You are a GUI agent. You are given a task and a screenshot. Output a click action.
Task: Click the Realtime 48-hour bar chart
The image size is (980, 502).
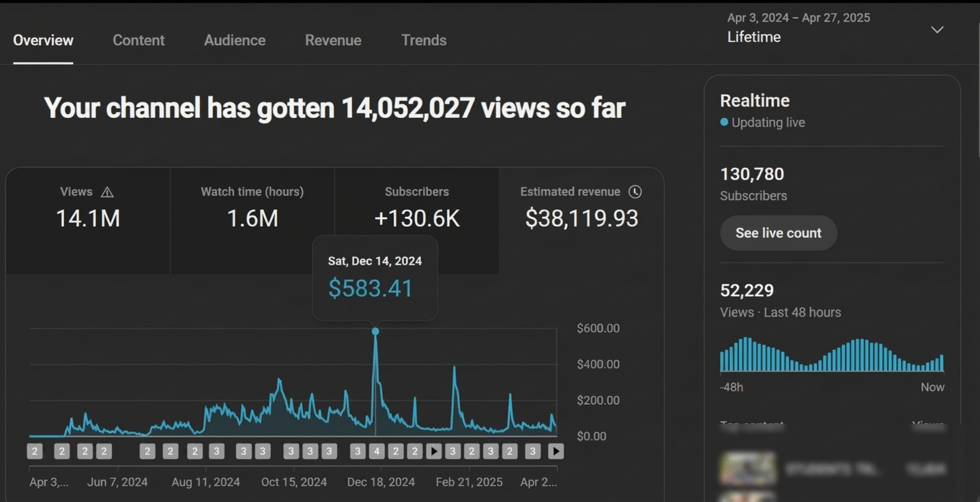click(832, 355)
